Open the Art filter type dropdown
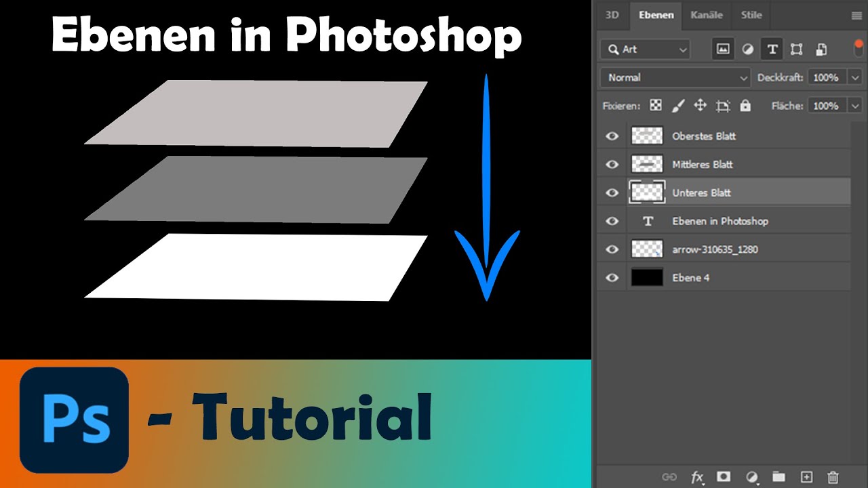 tap(646, 49)
